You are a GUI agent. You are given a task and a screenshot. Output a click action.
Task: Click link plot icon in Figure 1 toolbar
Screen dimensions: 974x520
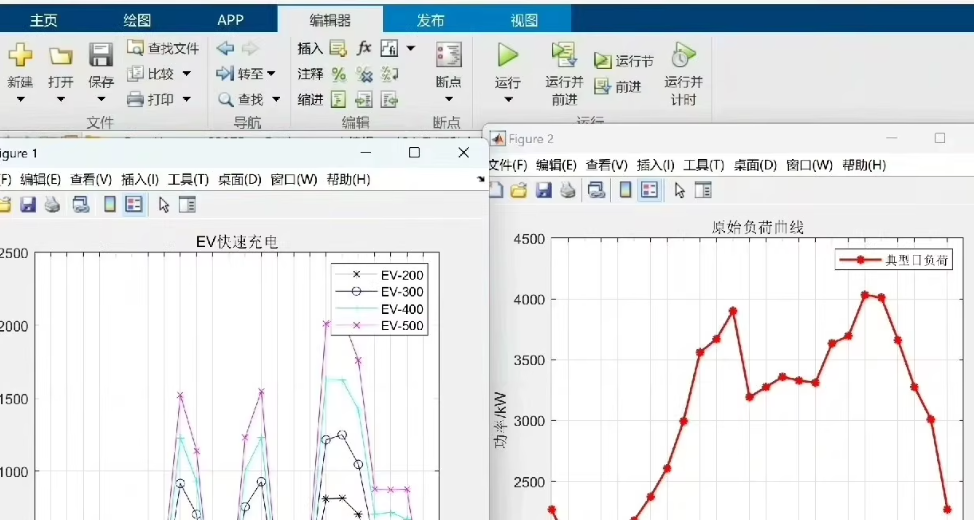[x=81, y=204]
